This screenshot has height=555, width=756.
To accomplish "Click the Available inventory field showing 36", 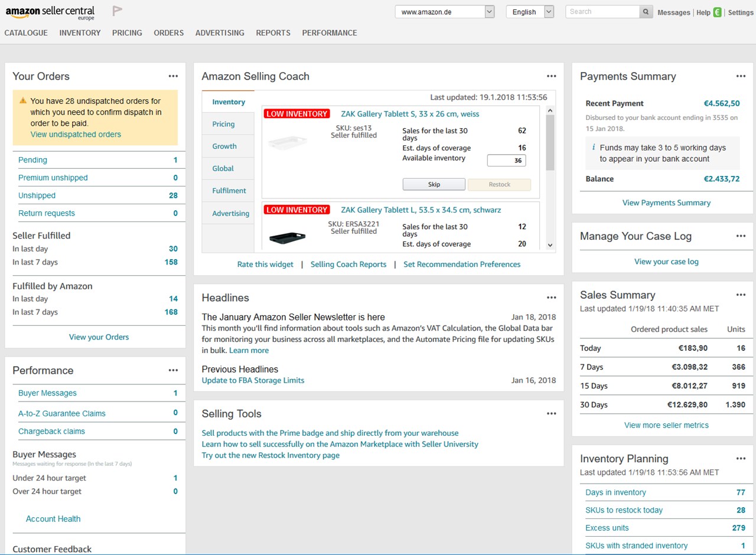I will [x=506, y=160].
